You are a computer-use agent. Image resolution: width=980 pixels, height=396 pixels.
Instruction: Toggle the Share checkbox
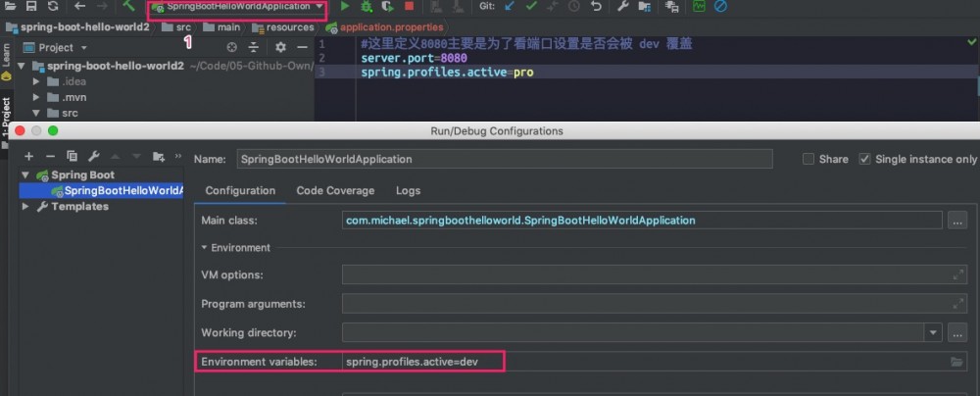click(x=808, y=159)
